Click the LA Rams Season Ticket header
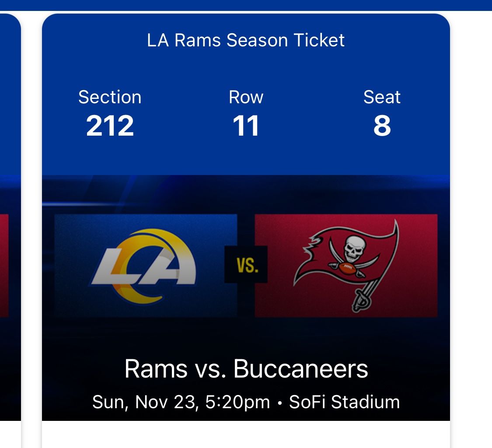This screenshot has width=492, height=448. 246,41
